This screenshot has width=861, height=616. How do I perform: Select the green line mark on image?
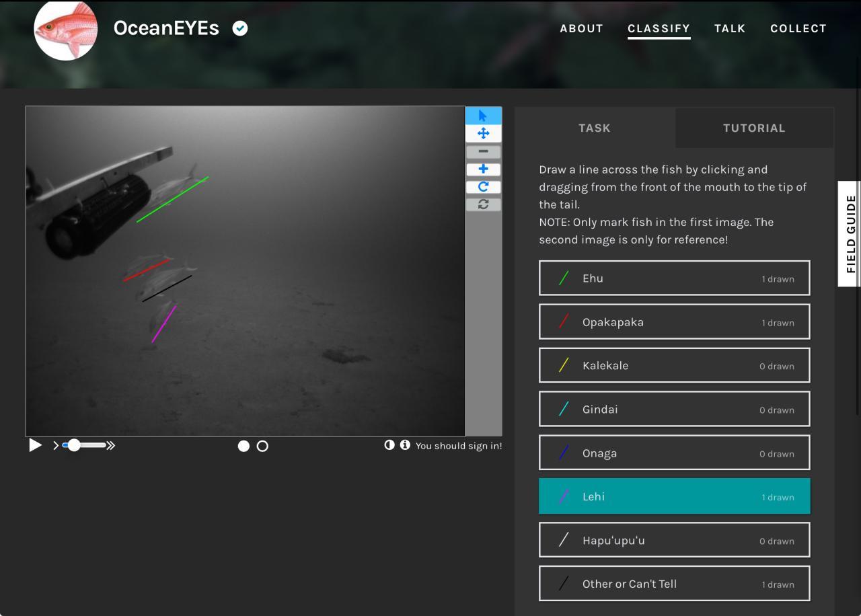pos(173,199)
